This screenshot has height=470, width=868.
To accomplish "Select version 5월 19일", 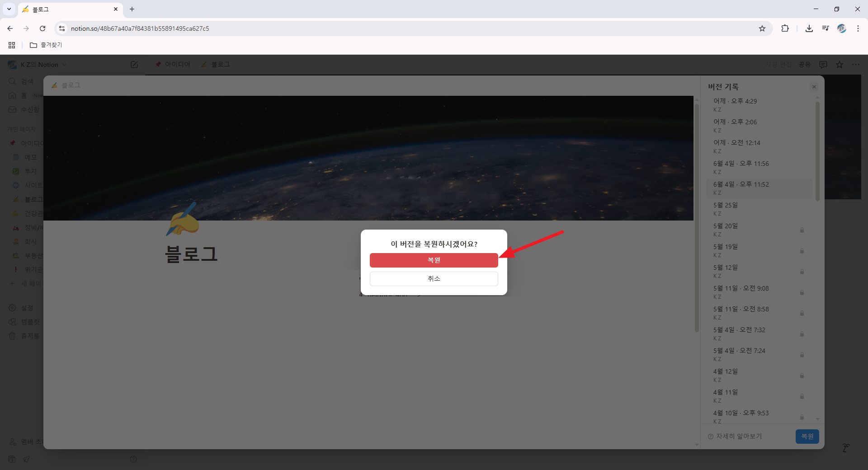I will click(759, 250).
